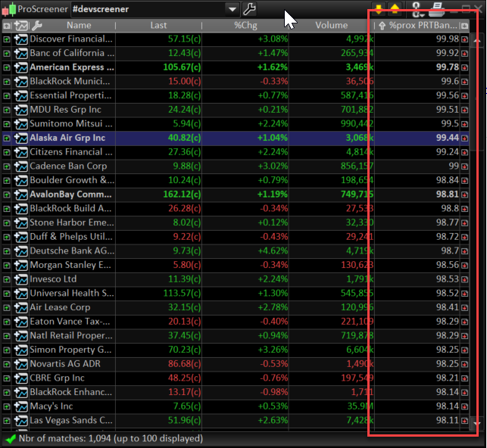
Task: Open chart icon for Las Vegas Sands C...
Action: 21,421
